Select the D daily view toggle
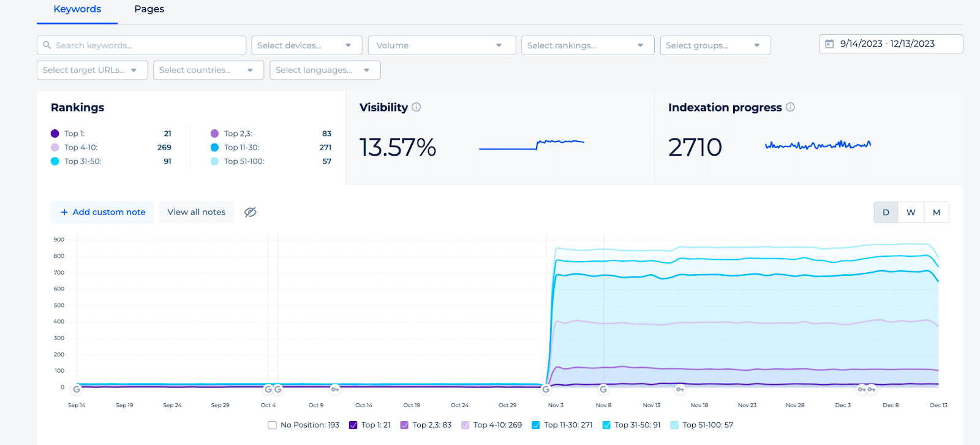Viewport: 980px width, 445px height. 886,212
